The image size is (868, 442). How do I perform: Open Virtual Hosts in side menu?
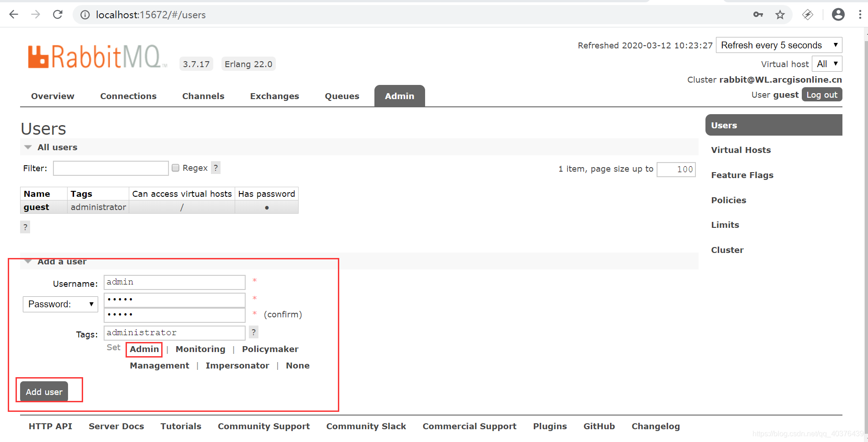pyautogui.click(x=741, y=150)
